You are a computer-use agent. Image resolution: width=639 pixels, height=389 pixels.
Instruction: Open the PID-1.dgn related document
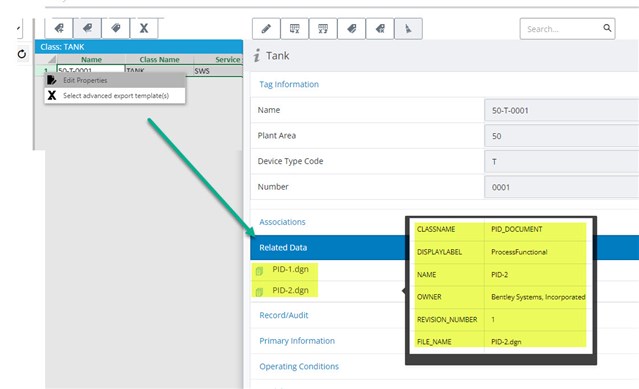(x=290, y=269)
